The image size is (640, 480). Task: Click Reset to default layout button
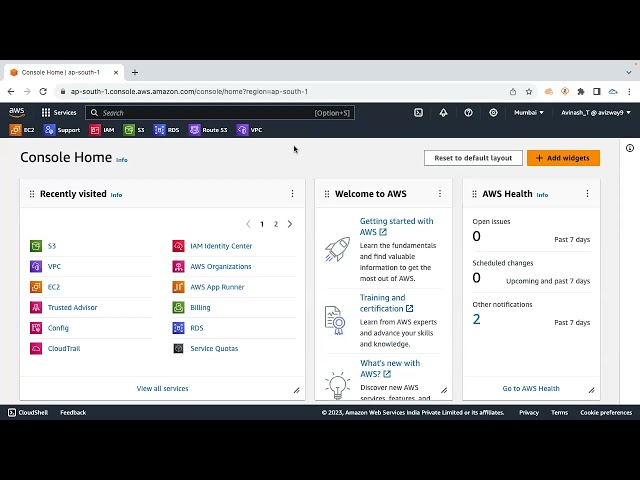[473, 158]
